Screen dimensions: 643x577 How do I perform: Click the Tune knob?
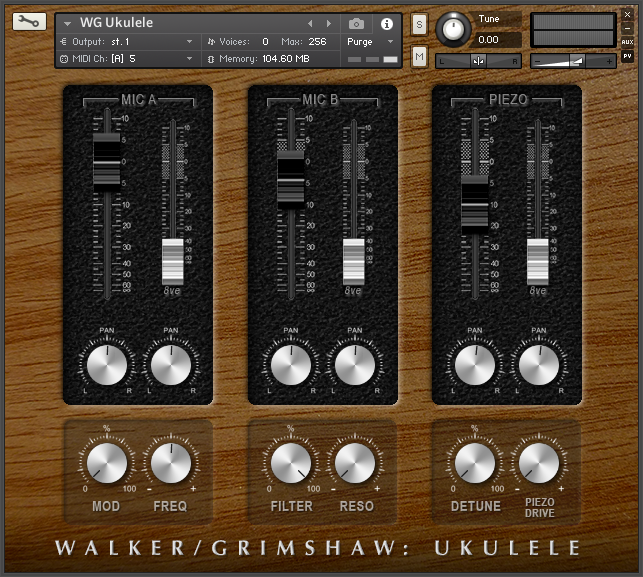tap(453, 30)
